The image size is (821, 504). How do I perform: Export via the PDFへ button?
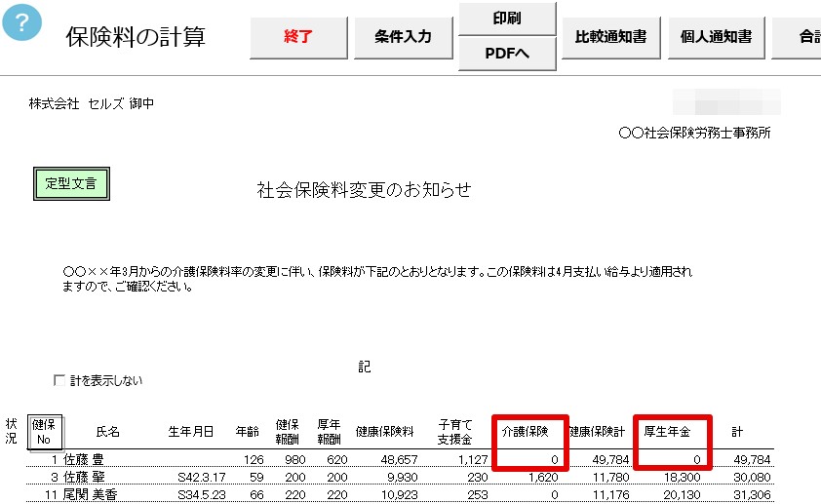click(x=507, y=54)
